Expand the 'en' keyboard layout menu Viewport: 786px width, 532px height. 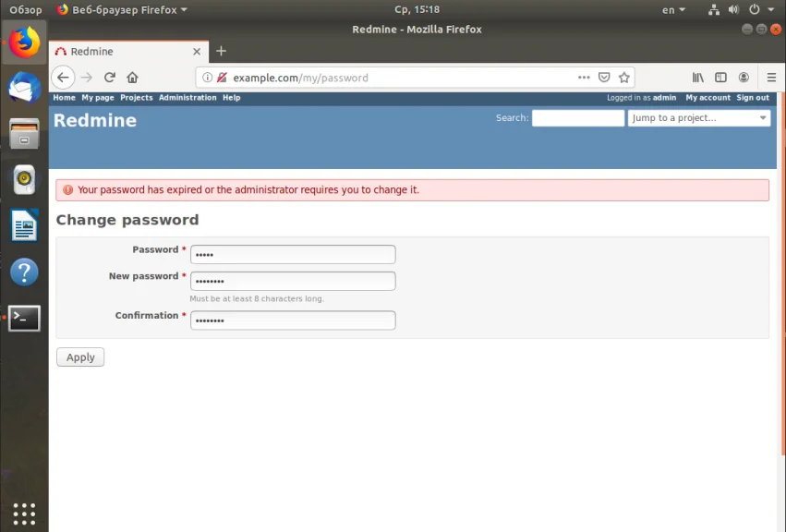[x=673, y=9]
